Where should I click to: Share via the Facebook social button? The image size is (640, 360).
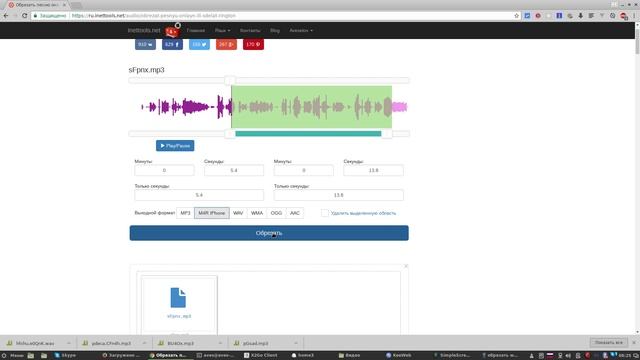(x=172, y=44)
